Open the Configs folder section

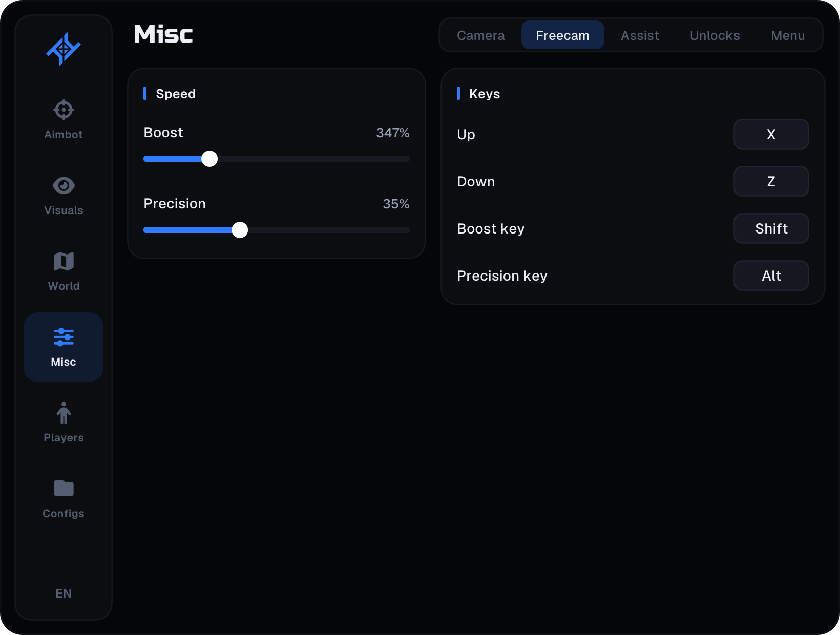click(64, 499)
